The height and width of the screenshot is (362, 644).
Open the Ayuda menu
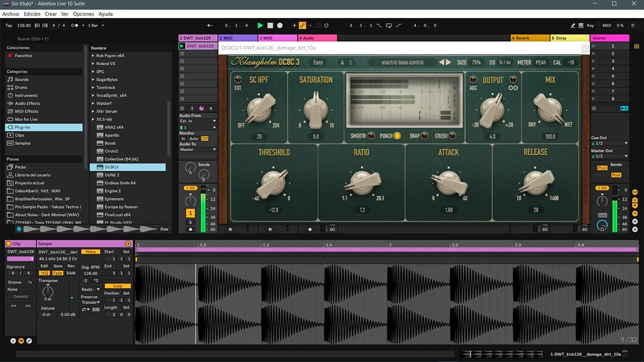click(106, 14)
